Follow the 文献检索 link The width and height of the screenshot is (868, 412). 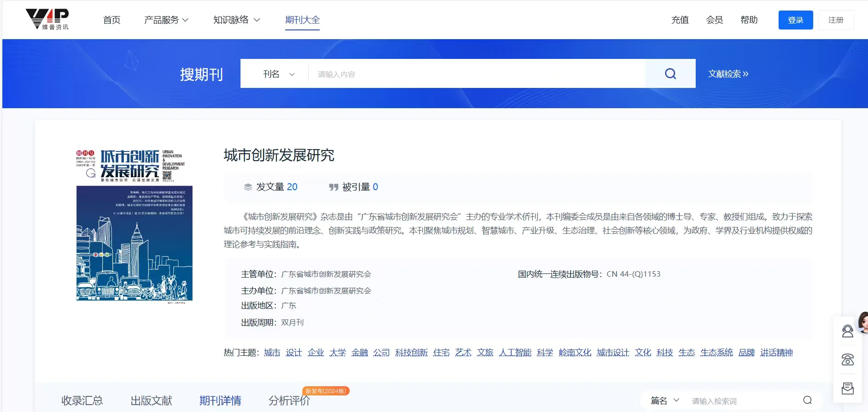coord(728,74)
